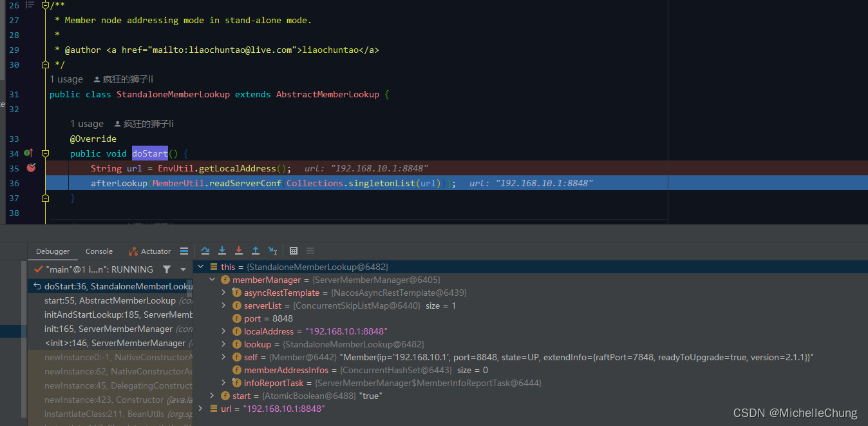
Task: Select the newInstance:62 stack frame
Action: point(110,371)
